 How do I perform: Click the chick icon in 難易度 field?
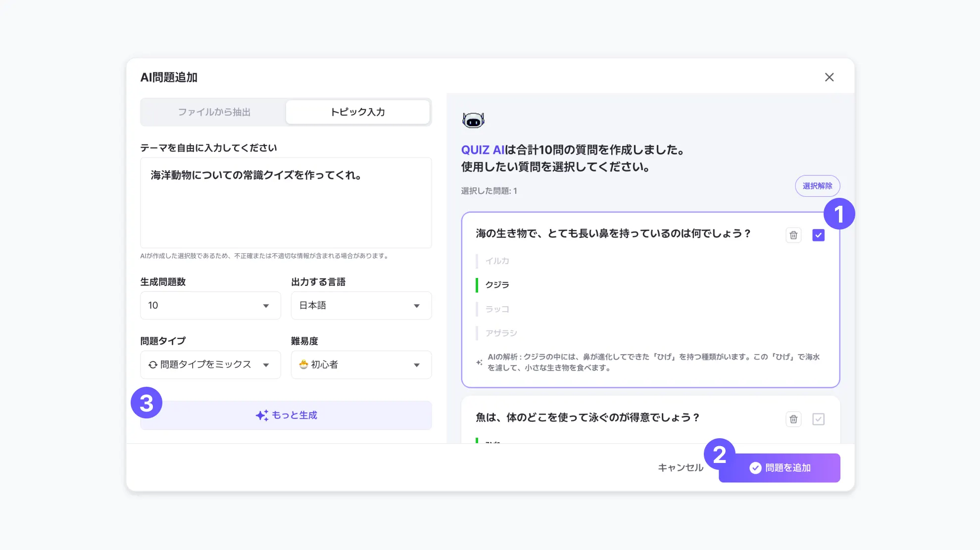point(303,365)
